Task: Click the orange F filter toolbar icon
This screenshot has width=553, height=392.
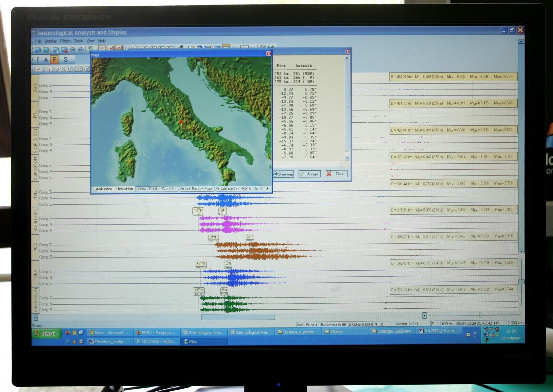Action: click(54, 59)
